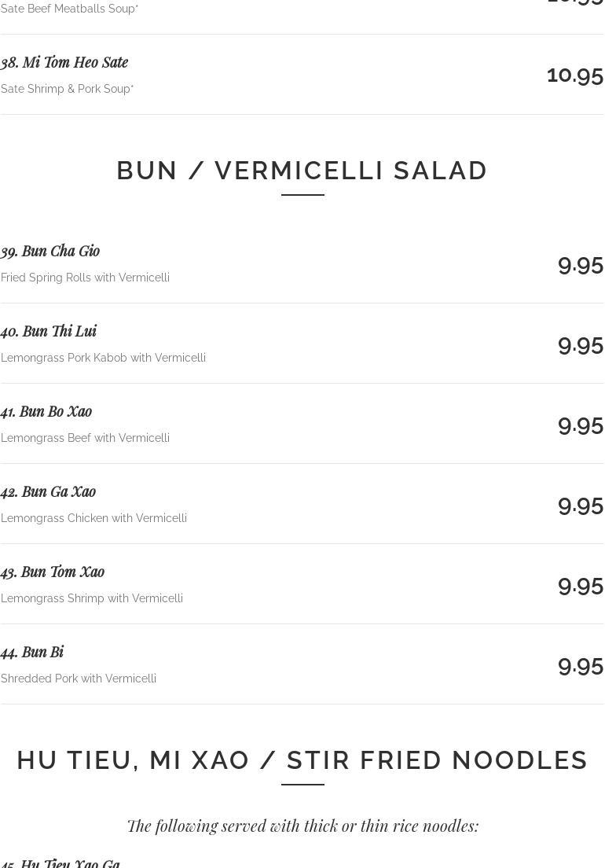Click the 9.95 price beside Bun Cha Gio
The image size is (605, 868).
click(580, 264)
